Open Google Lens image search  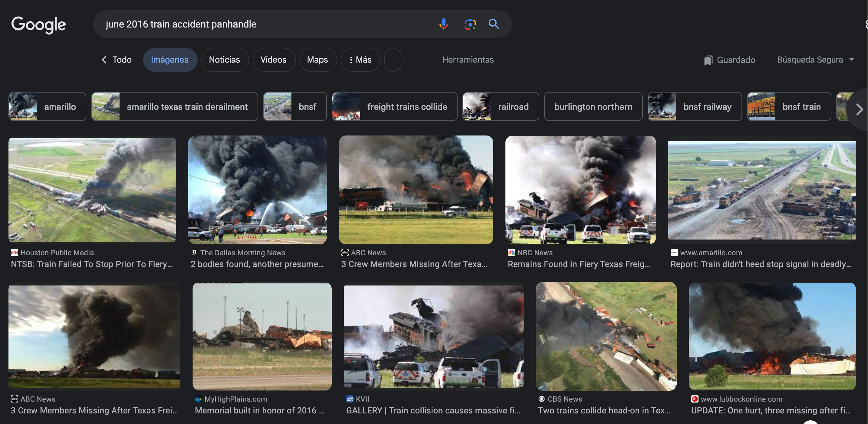coord(470,24)
